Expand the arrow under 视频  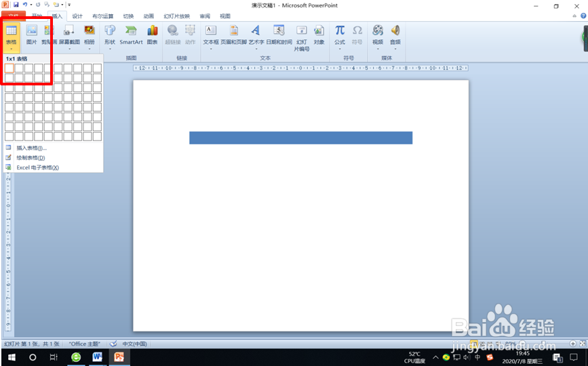tap(378, 49)
